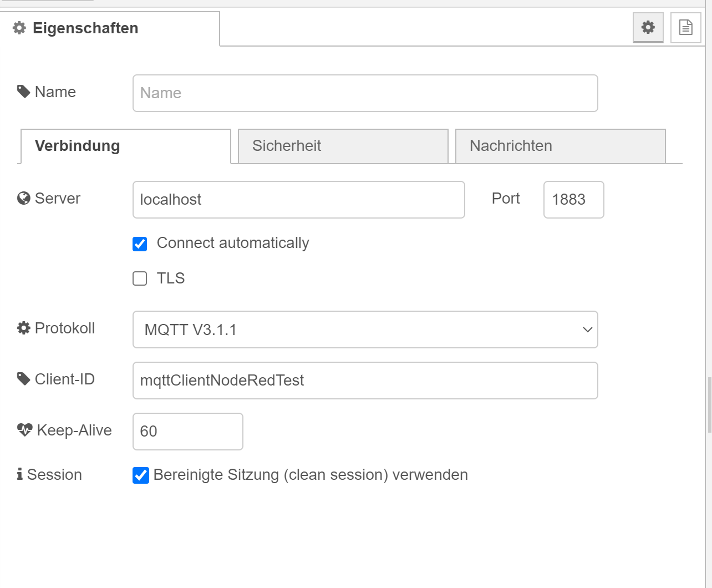The image size is (712, 588).
Task: Open the Protokoll MQTT V3.1.1 dropdown
Action: click(x=365, y=330)
